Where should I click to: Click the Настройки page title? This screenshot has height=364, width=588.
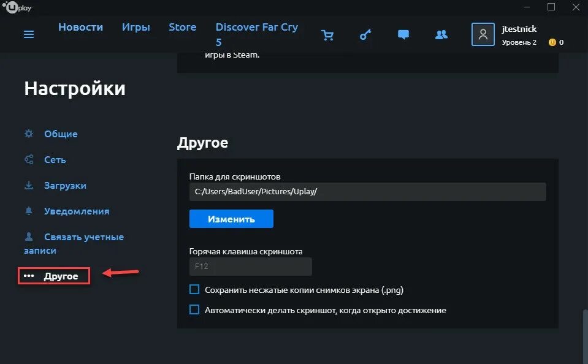coord(75,89)
